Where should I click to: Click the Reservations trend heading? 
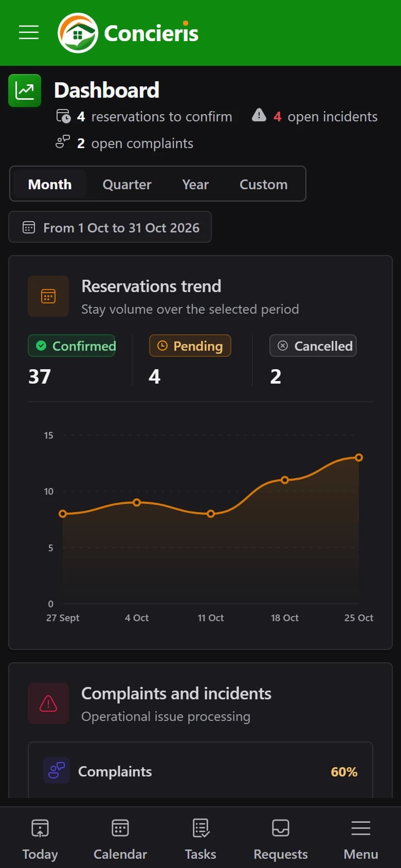click(x=151, y=286)
